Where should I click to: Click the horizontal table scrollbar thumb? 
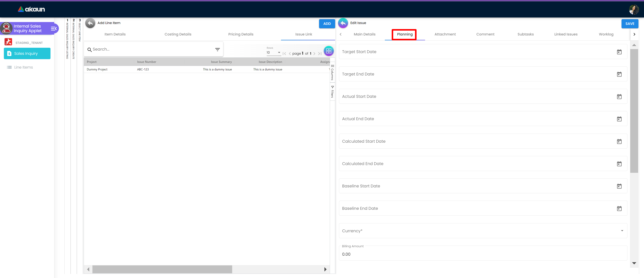point(162,269)
